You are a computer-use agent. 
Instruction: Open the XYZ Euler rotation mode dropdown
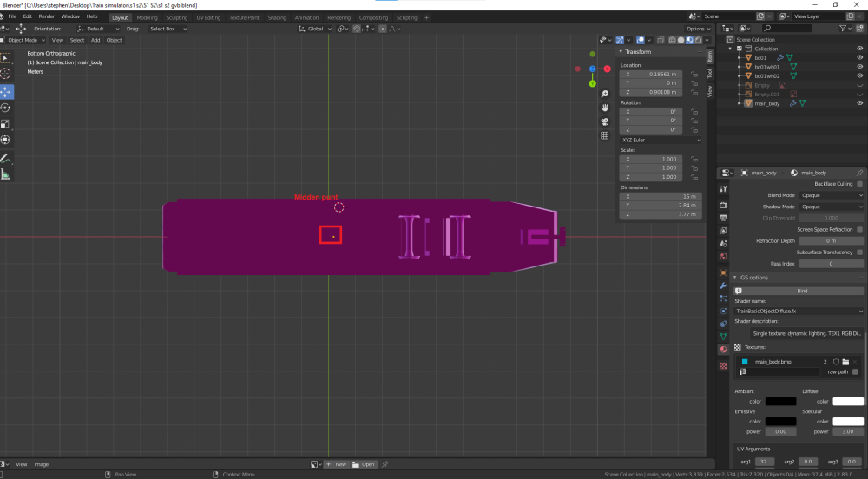(x=661, y=140)
